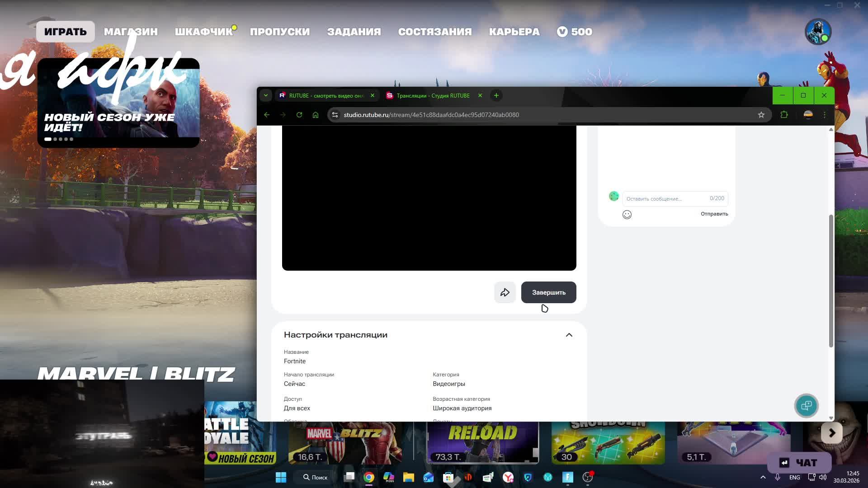This screenshot has width=868, height=488.
Task: Bookmark this page with the star icon
Action: click(x=761, y=115)
